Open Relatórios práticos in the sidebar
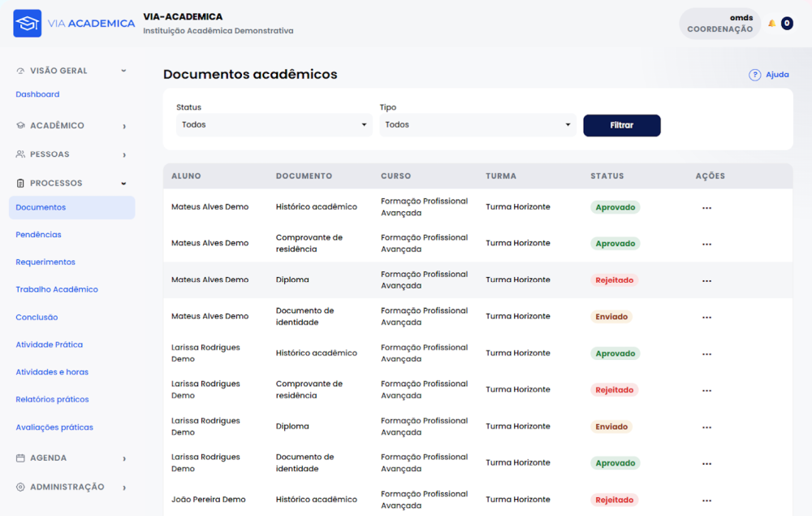 tap(52, 400)
